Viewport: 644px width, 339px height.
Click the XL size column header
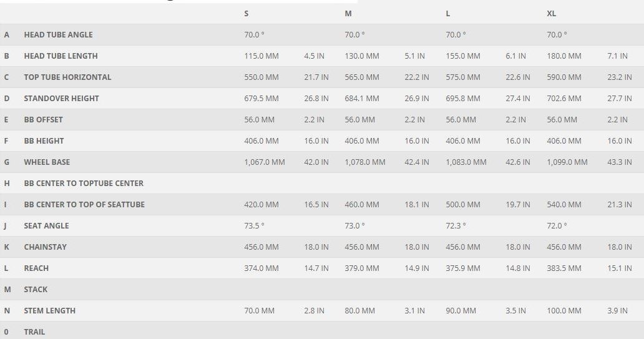tap(552, 14)
